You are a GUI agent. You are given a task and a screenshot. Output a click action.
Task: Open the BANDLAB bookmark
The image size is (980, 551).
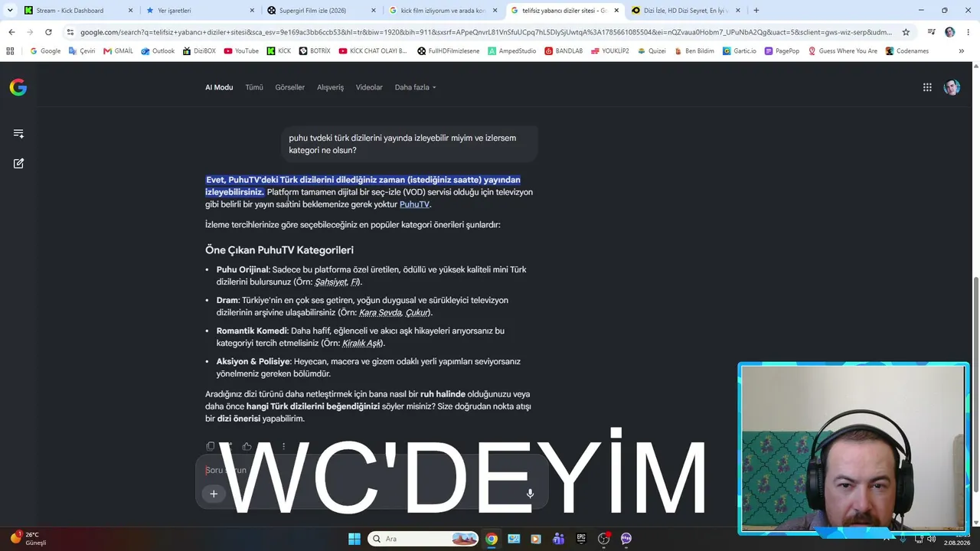coord(563,51)
